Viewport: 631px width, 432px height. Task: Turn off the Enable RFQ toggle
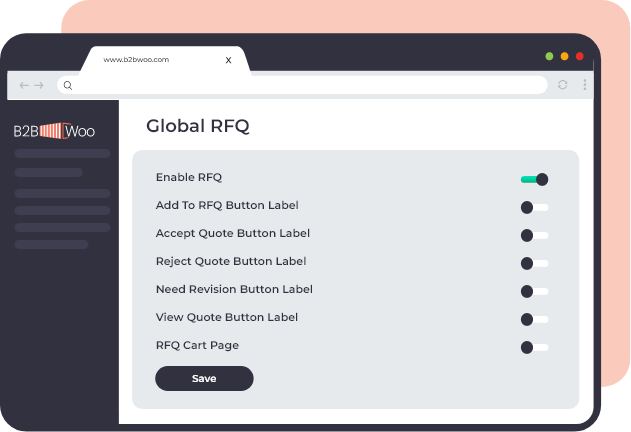pyautogui.click(x=534, y=179)
